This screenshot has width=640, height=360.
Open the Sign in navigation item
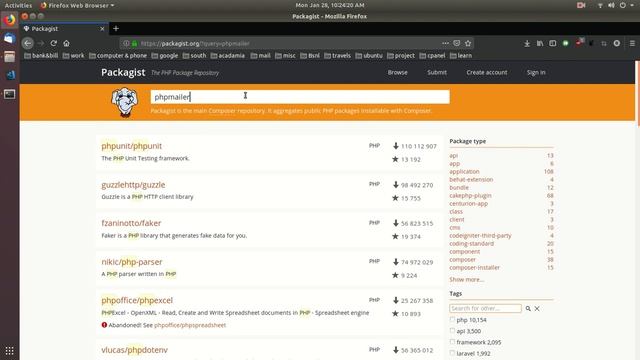536,72
